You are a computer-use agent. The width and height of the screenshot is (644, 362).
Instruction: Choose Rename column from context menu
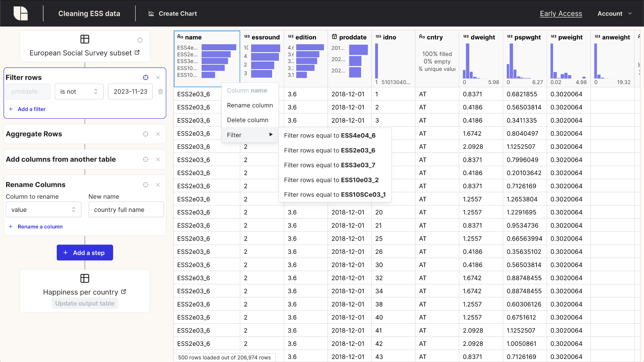(x=250, y=105)
